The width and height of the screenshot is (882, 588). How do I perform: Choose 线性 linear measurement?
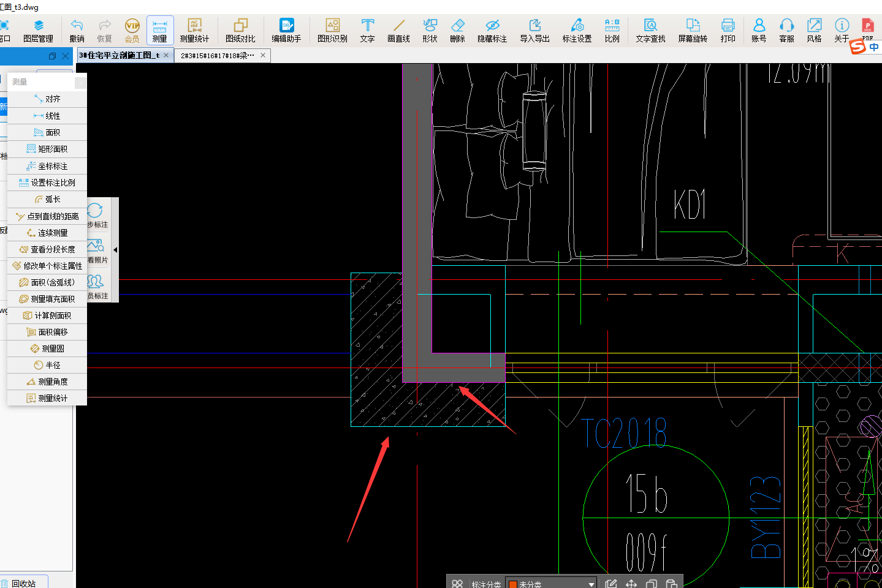47,116
